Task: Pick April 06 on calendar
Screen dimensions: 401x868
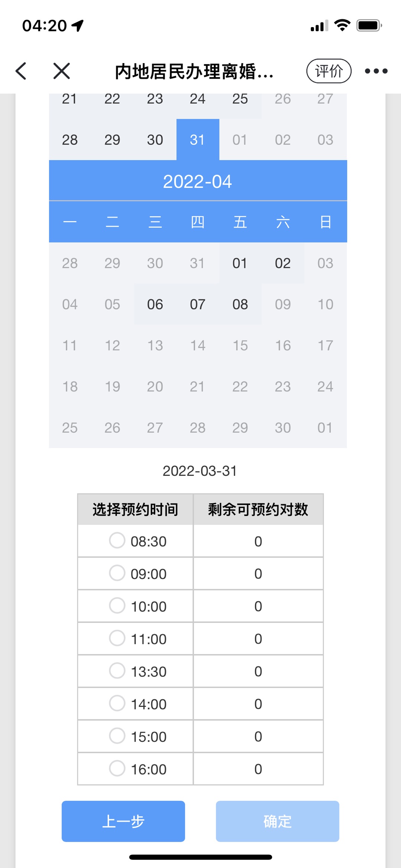Action: click(155, 304)
